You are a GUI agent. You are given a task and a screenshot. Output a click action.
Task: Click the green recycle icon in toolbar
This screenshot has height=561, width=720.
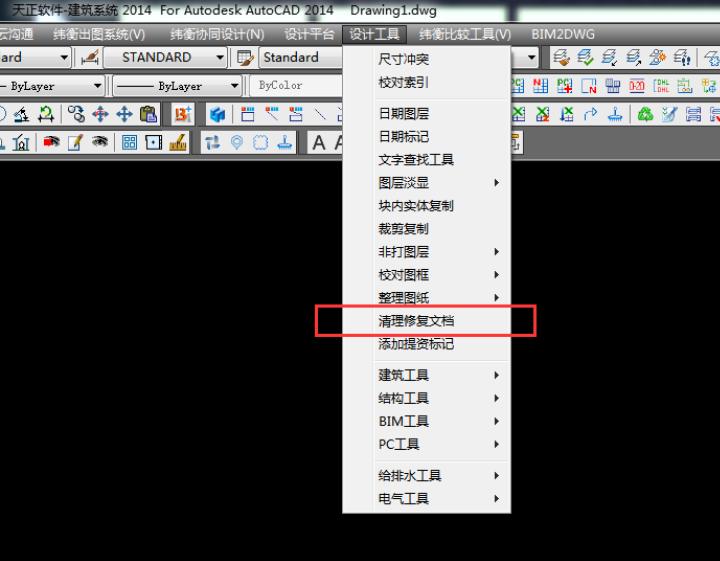coord(645,114)
